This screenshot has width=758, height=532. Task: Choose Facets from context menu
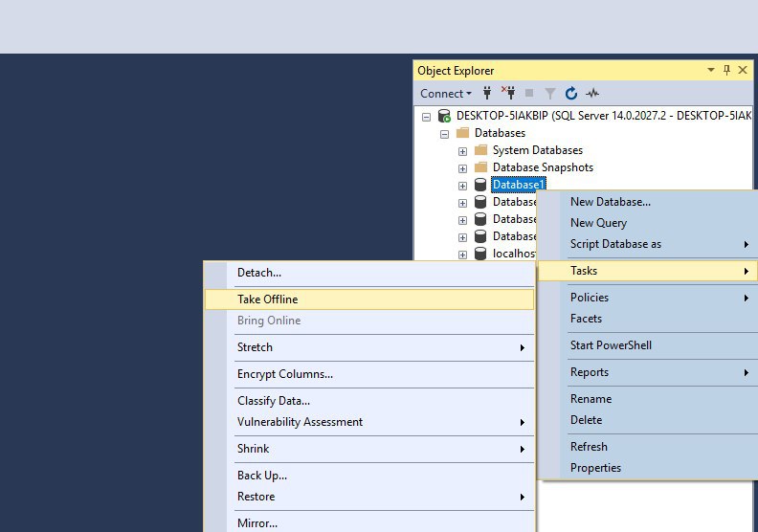(647, 319)
